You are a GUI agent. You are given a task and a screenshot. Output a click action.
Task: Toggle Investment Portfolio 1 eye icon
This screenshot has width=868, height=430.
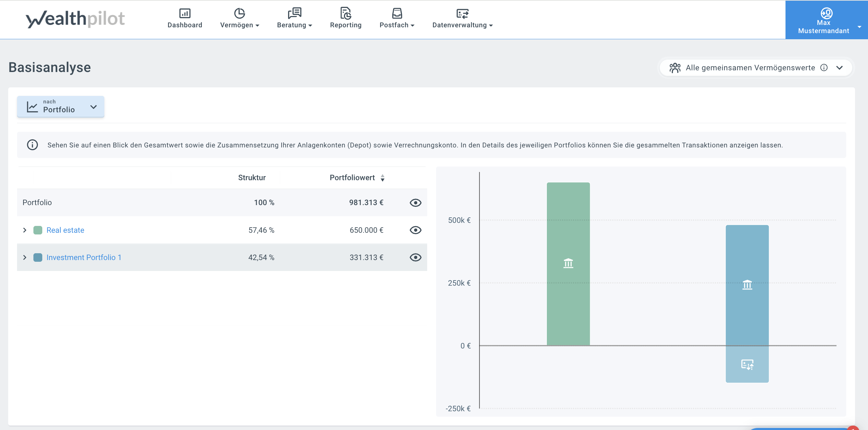(415, 257)
